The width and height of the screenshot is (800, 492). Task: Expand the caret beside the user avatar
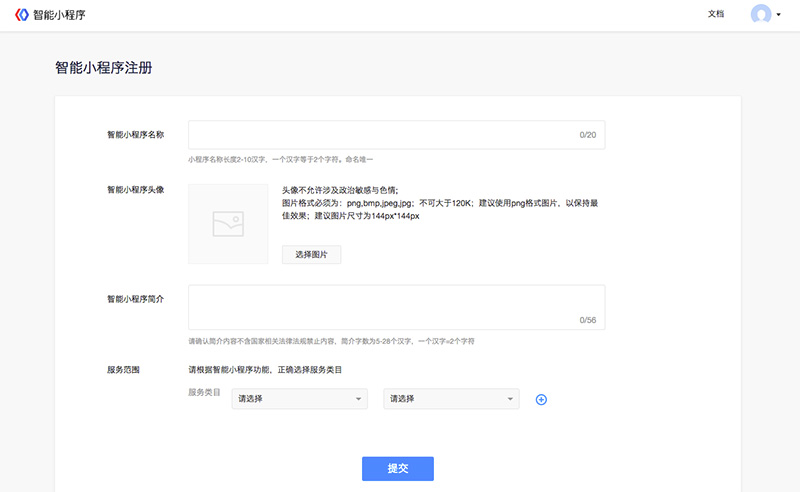coord(778,16)
